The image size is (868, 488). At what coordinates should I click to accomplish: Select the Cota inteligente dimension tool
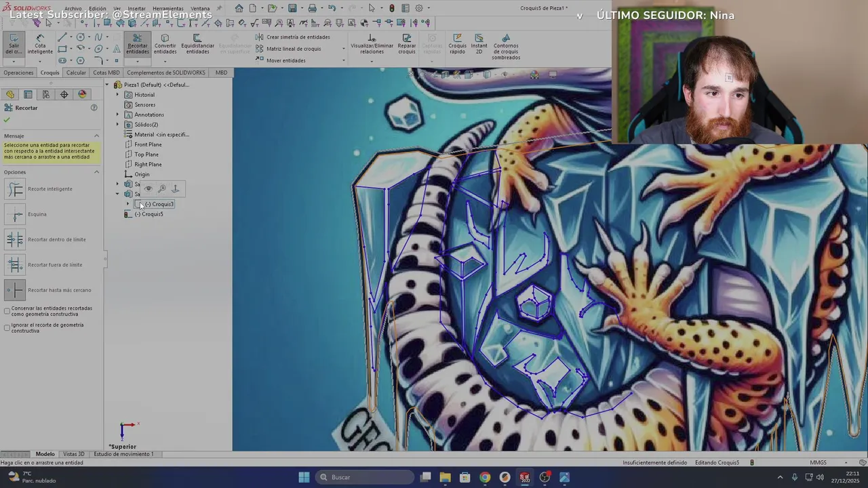(x=40, y=43)
